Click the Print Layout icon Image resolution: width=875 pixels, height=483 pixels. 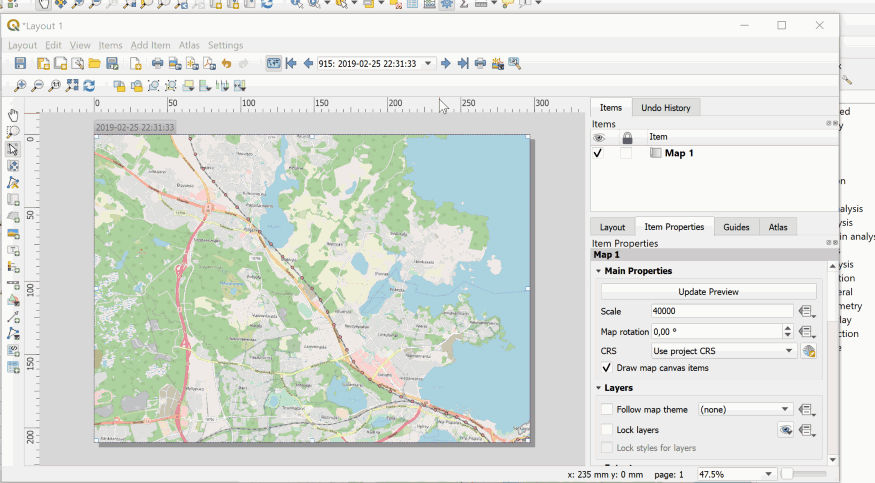click(157, 64)
